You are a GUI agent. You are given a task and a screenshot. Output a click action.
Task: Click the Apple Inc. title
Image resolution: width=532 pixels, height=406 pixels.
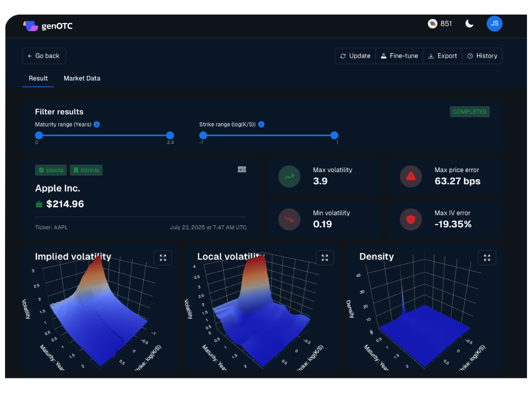point(58,188)
